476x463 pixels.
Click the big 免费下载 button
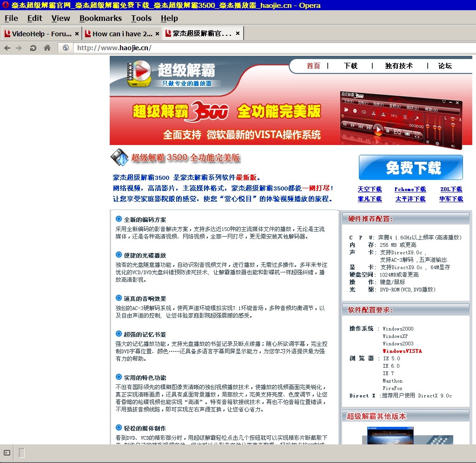[411, 168]
